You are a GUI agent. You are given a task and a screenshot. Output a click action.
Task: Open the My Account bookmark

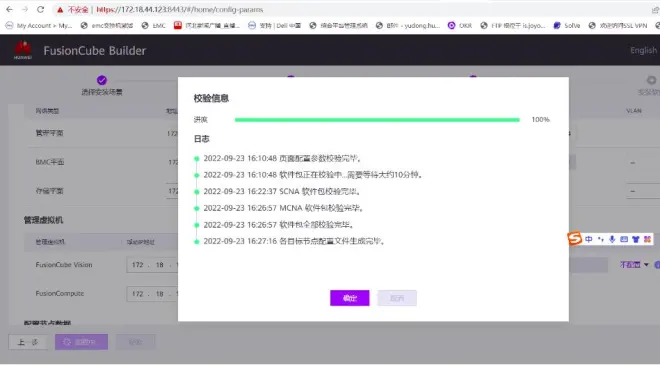coord(39,26)
